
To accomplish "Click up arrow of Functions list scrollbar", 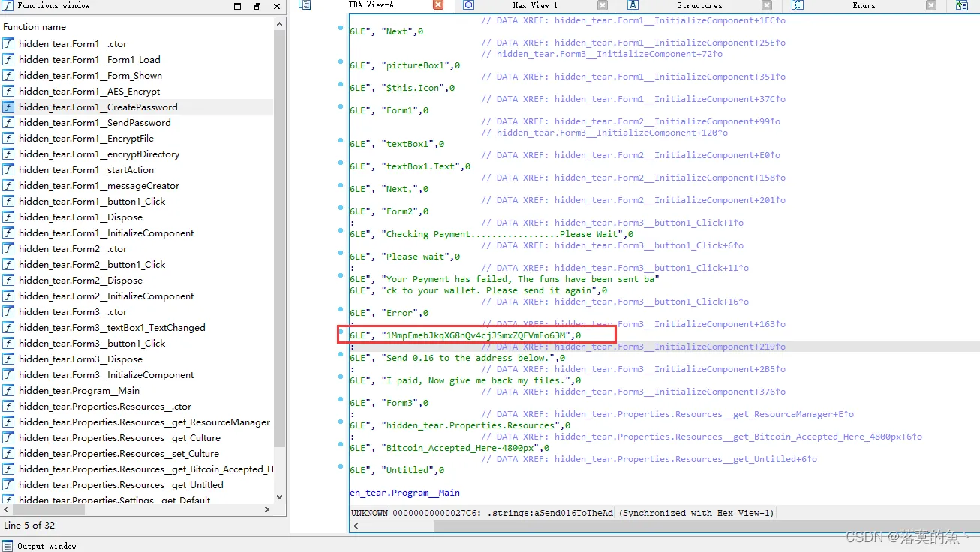I will (x=280, y=25).
